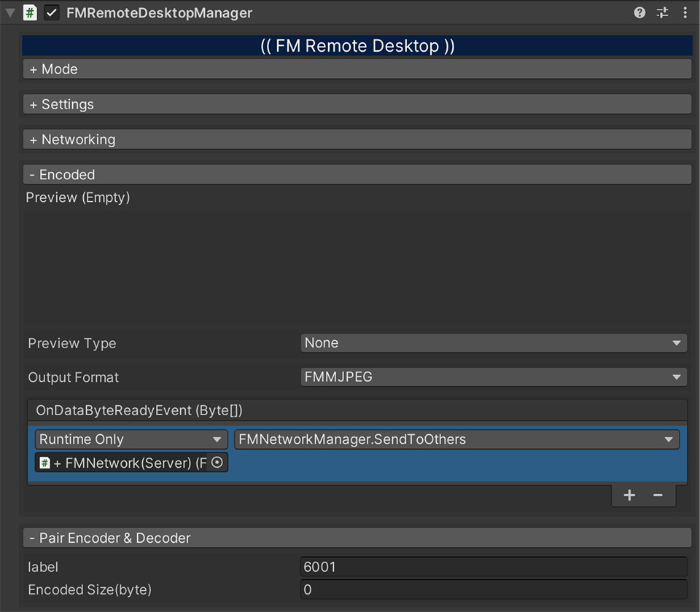Open the Output Format dropdown showing FMMJPEG

493,377
